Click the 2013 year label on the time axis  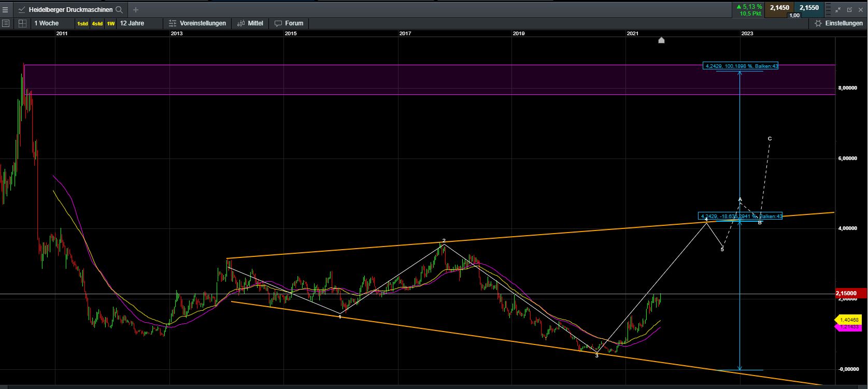point(177,34)
